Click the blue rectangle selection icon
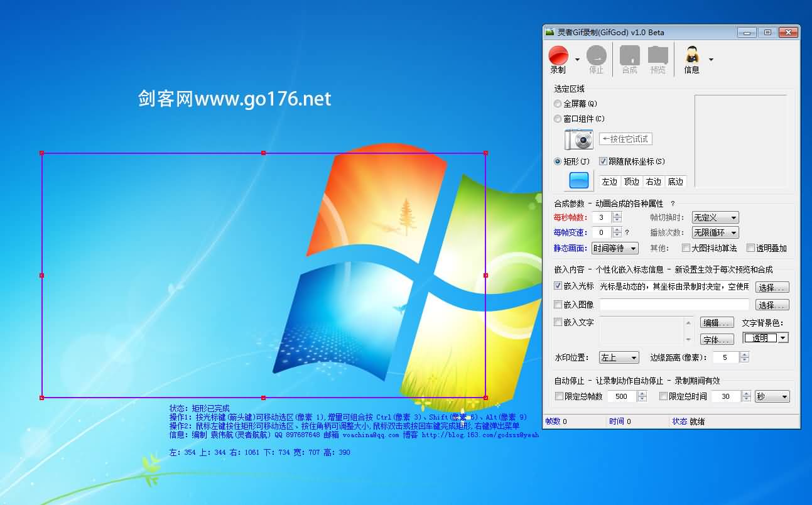Screen dimensions: 812x505 pyautogui.click(x=578, y=181)
